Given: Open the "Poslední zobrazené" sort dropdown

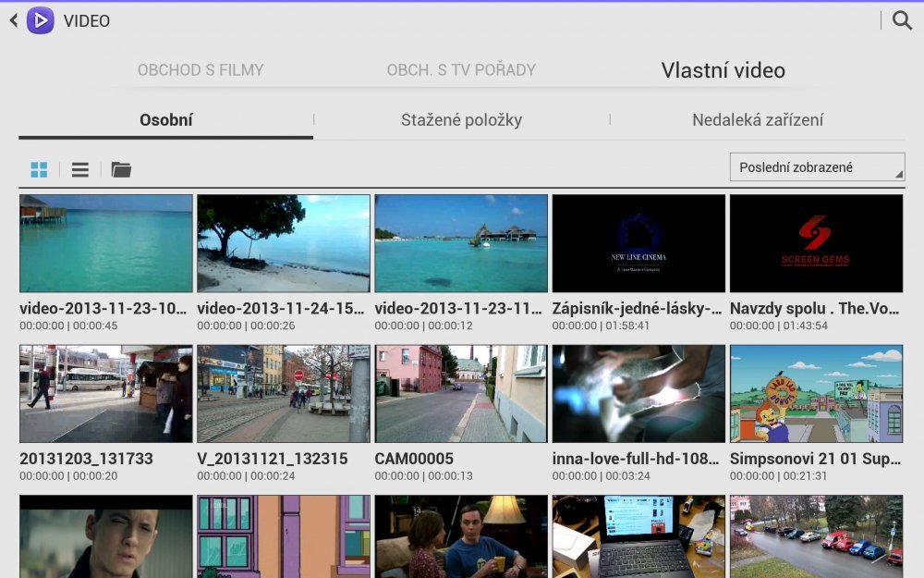Looking at the screenshot, I should pos(817,166).
